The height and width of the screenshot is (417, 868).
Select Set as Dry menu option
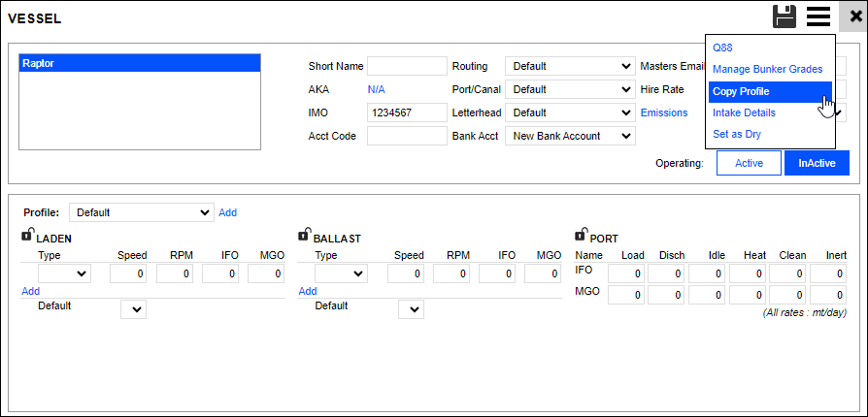coord(736,134)
